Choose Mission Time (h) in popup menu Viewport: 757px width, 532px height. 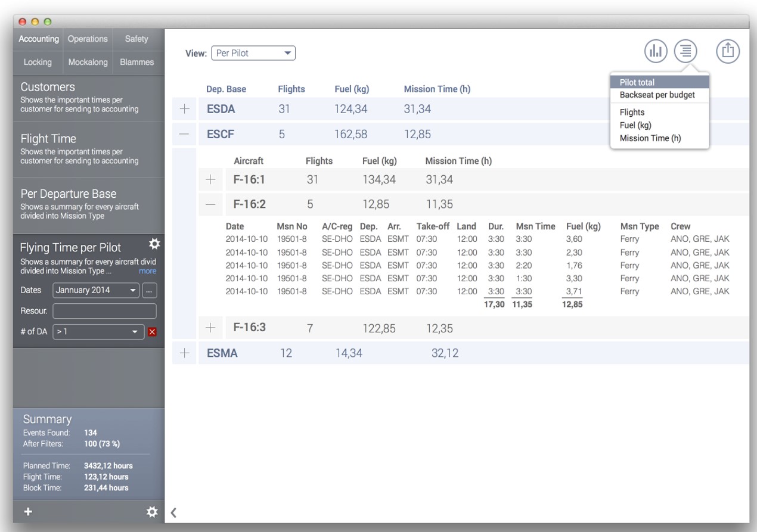660,138
